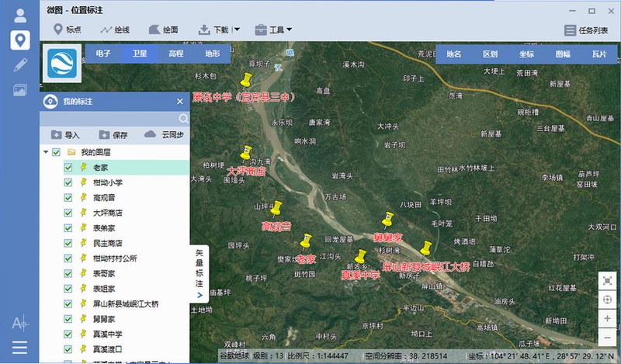Click the 比例尺 scale status text
The width and height of the screenshot is (621, 364).
(318, 355)
